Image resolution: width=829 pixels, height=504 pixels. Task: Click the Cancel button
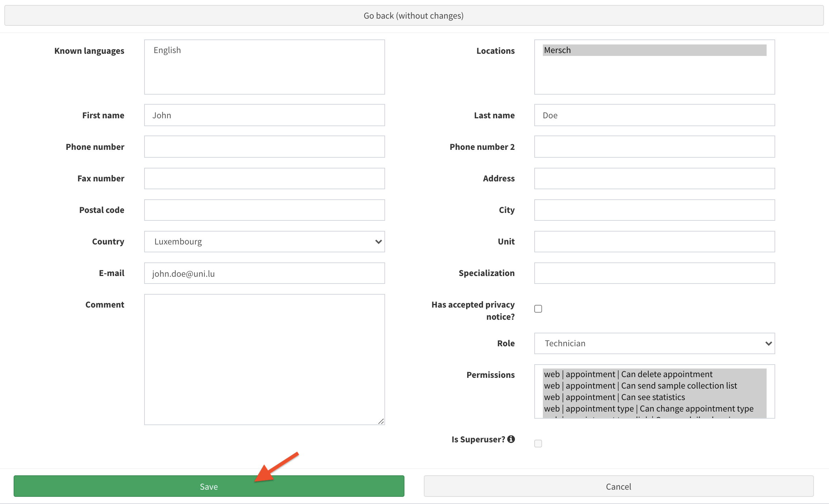pos(618,486)
